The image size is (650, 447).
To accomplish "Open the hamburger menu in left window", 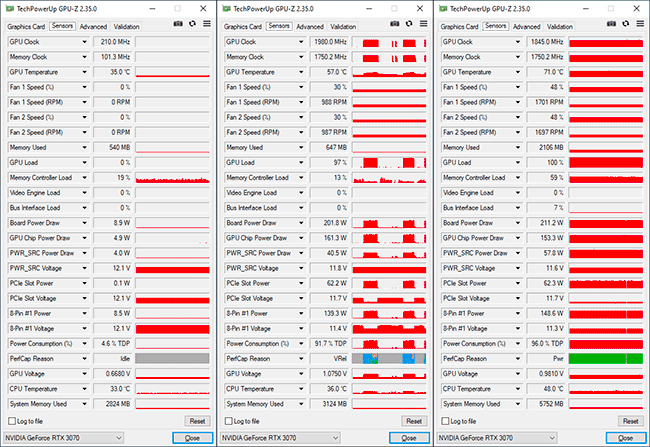I will pos(204,26).
